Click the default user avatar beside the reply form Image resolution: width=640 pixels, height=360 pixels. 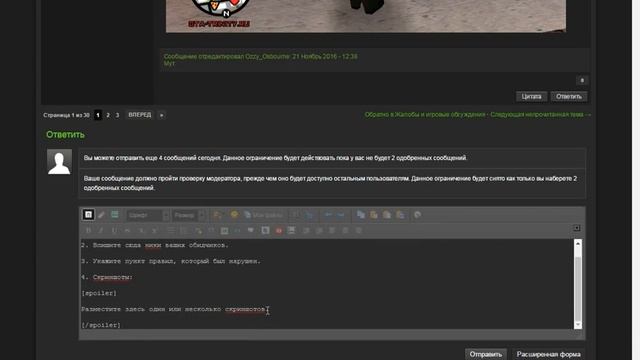59,162
